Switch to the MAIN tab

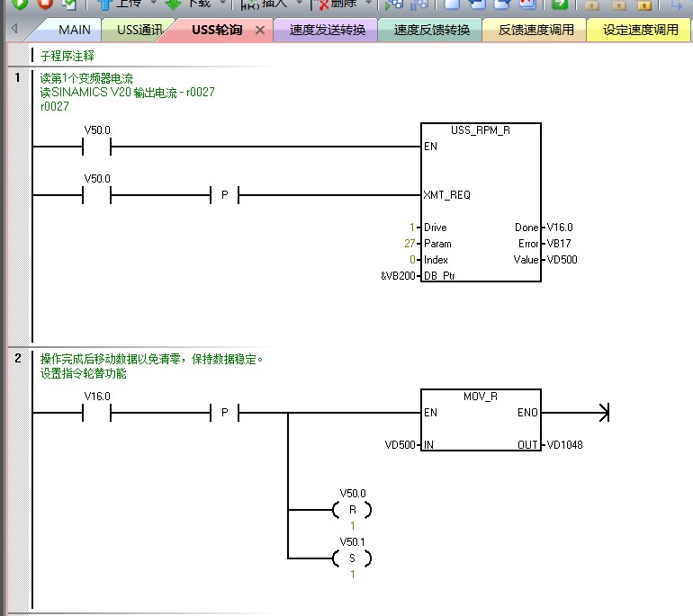[74, 30]
